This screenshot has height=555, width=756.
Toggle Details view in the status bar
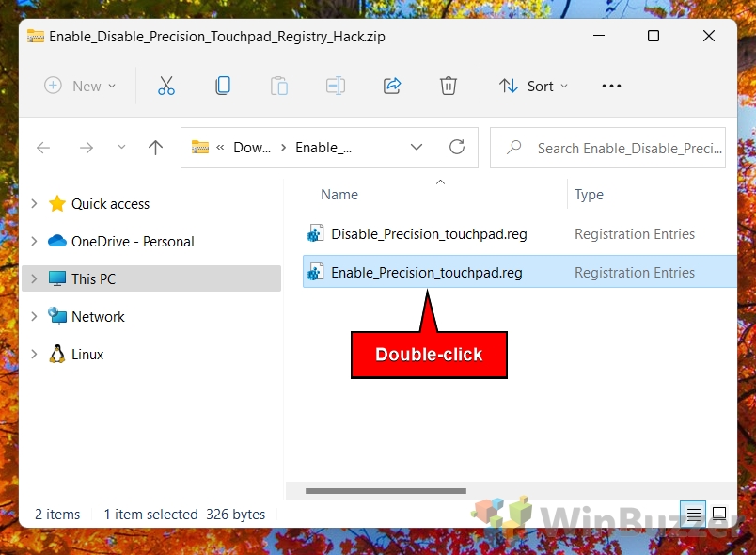(x=694, y=514)
